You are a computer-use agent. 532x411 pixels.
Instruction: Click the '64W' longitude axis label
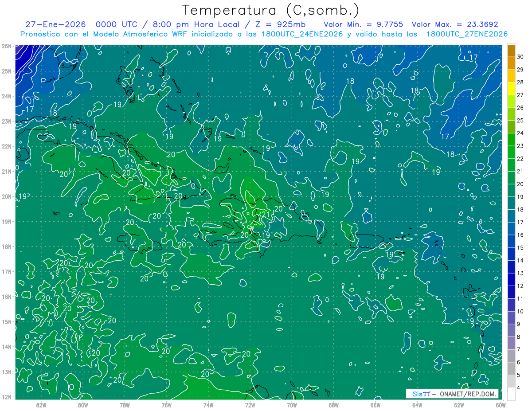[417, 405]
